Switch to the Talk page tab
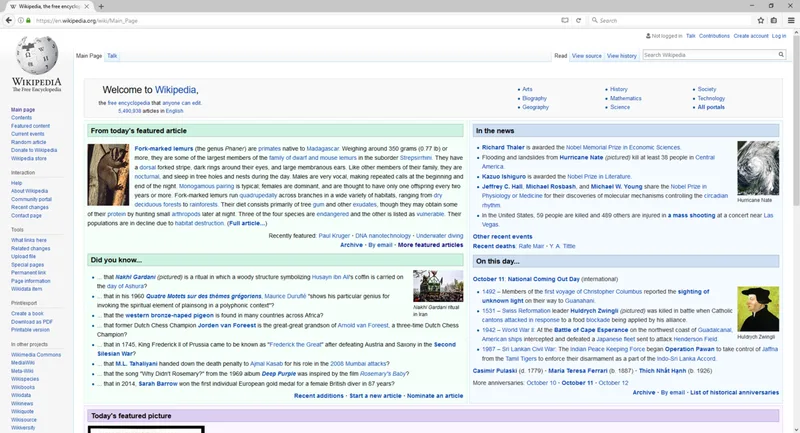 (112, 56)
